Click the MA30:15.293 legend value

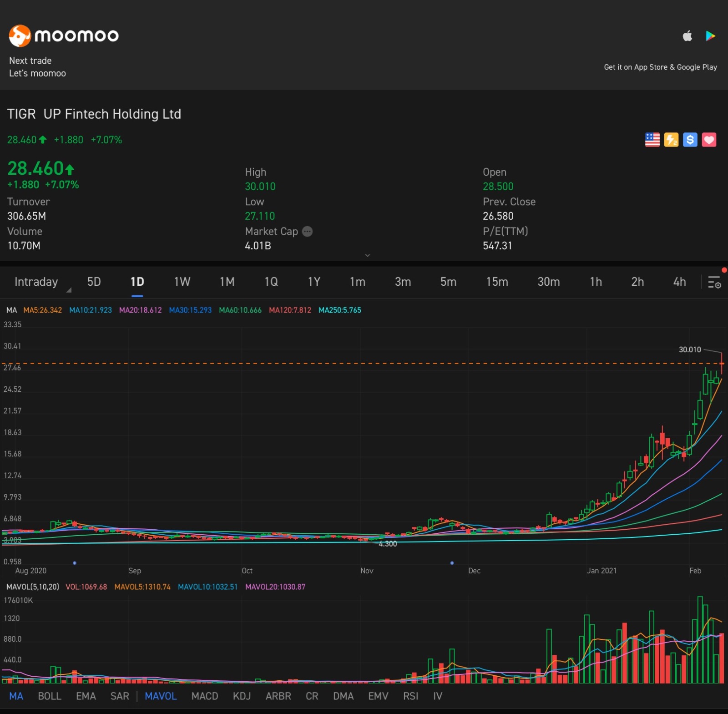190,310
